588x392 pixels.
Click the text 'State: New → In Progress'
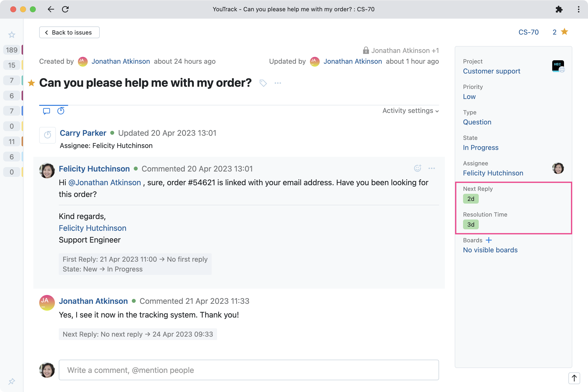[102, 269]
